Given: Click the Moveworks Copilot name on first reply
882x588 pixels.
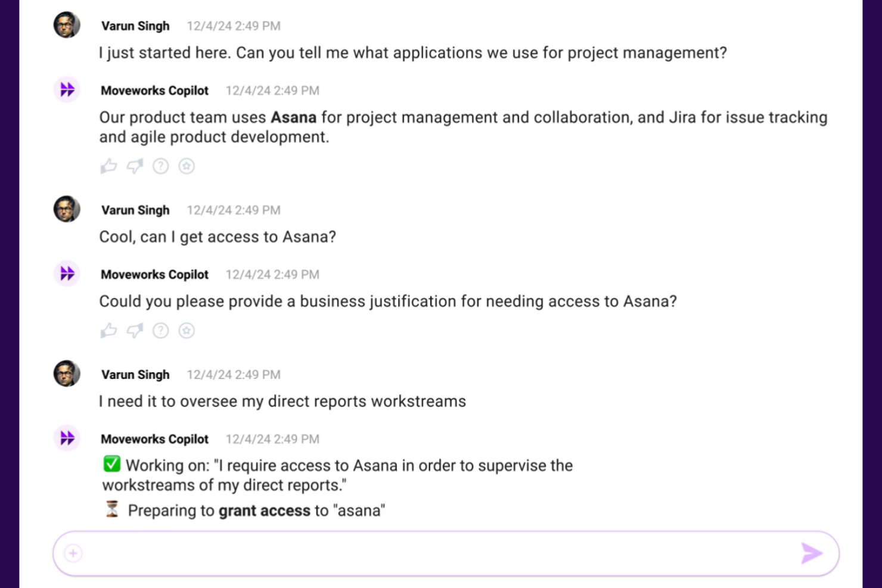Looking at the screenshot, I should point(155,91).
